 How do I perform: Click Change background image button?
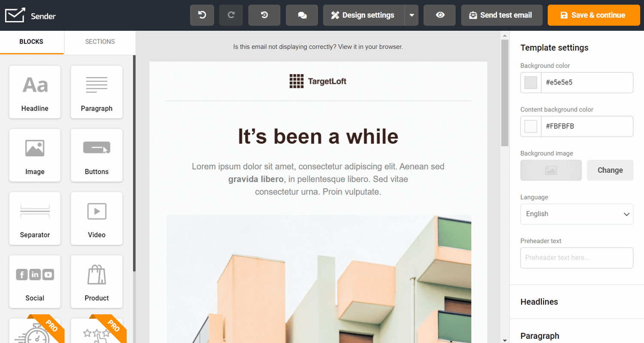(610, 170)
